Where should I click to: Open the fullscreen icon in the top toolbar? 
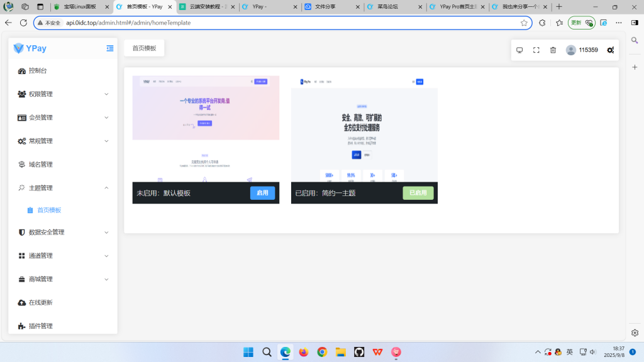(536, 50)
